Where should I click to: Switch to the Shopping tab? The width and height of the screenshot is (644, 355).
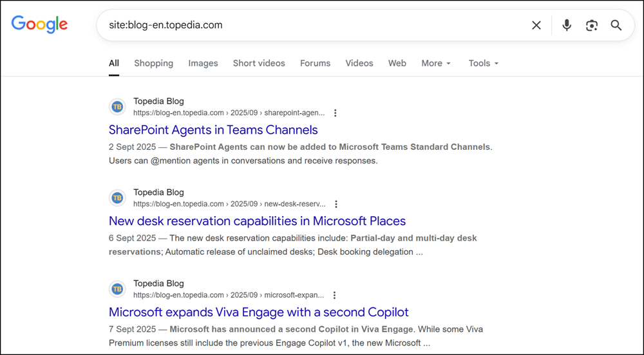click(153, 63)
